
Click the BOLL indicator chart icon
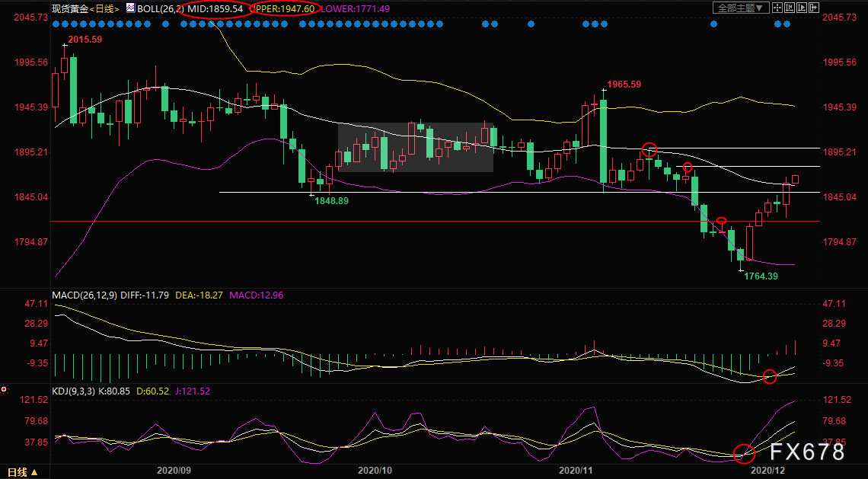pyautogui.click(x=129, y=8)
